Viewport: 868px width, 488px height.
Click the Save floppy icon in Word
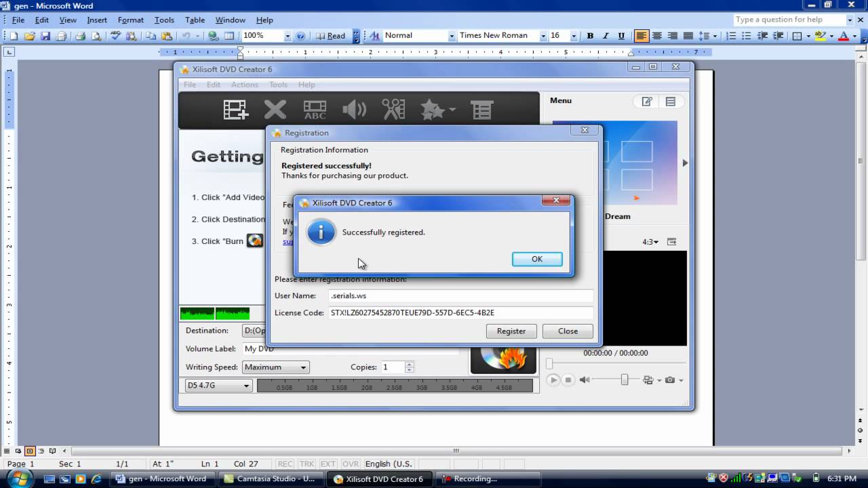tap(45, 36)
